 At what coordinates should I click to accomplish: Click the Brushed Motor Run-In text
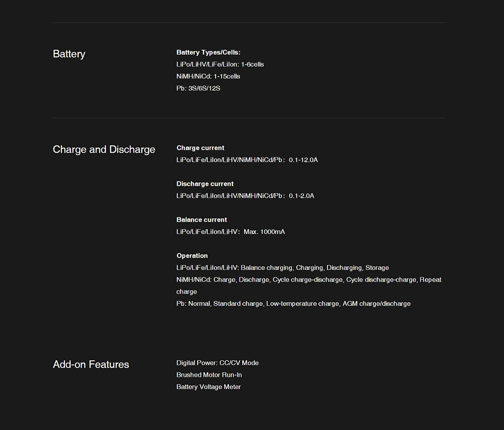pos(209,375)
